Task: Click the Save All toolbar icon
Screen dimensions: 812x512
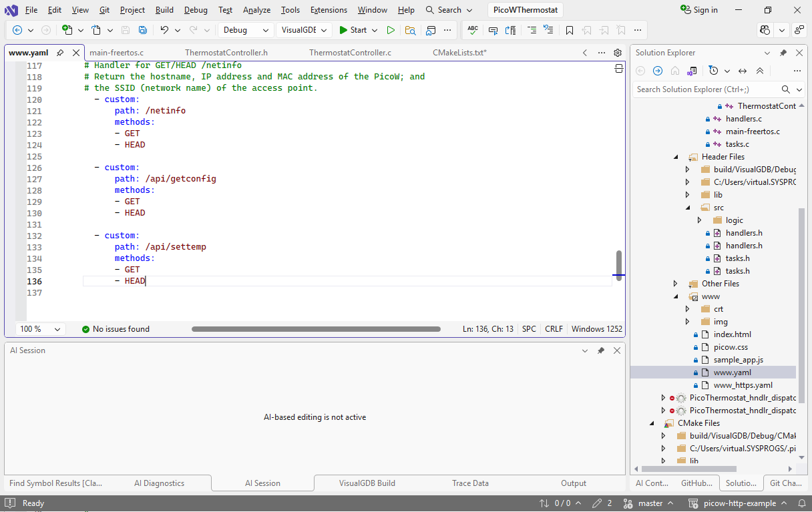Action: pyautogui.click(x=143, y=30)
